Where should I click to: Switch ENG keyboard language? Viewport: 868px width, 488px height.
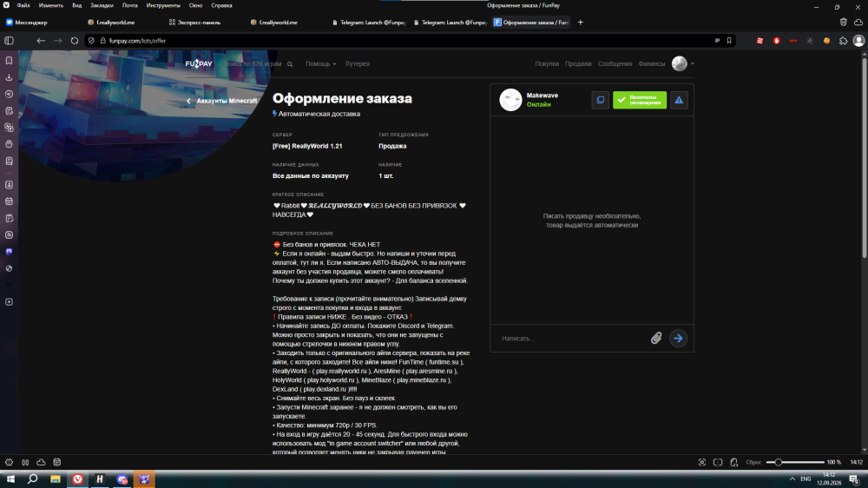(806, 479)
